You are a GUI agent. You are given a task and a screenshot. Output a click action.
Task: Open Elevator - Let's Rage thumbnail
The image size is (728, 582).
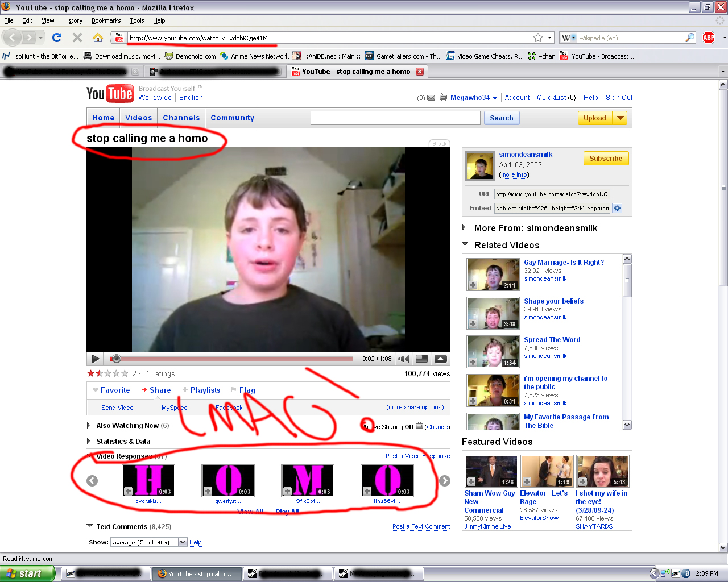click(x=547, y=471)
